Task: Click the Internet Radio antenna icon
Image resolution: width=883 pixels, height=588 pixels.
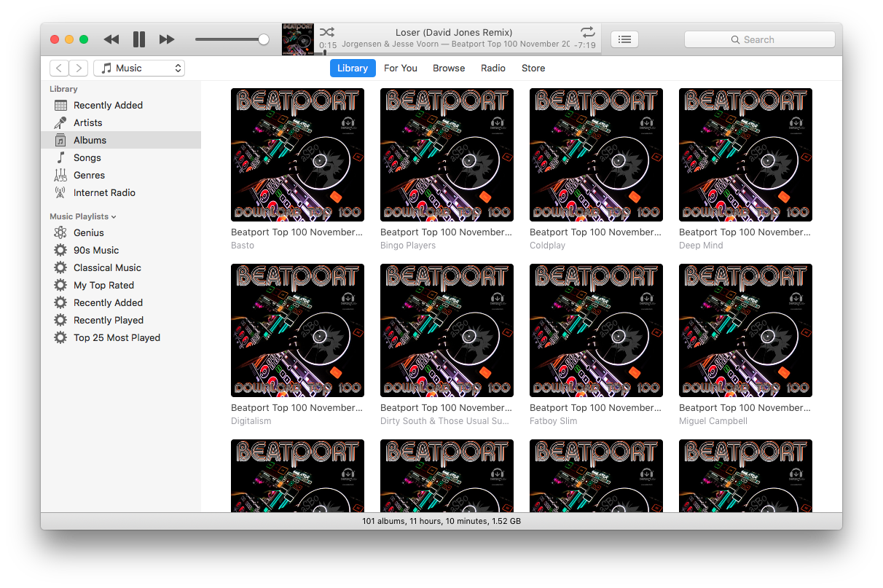Action: click(x=60, y=192)
